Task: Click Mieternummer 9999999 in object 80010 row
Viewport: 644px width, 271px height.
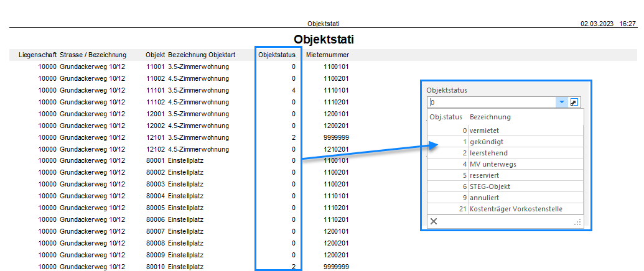Action: pos(337,267)
